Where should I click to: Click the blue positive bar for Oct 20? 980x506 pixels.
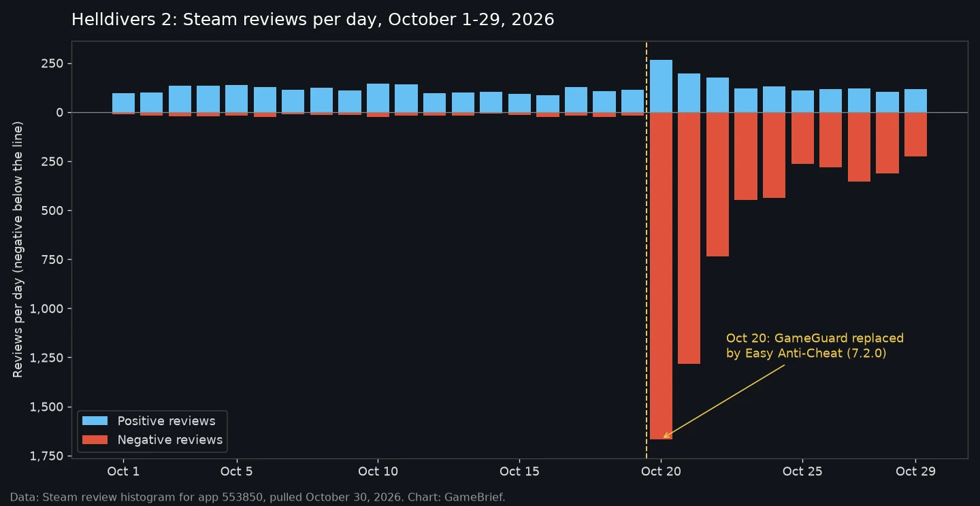[x=661, y=86]
